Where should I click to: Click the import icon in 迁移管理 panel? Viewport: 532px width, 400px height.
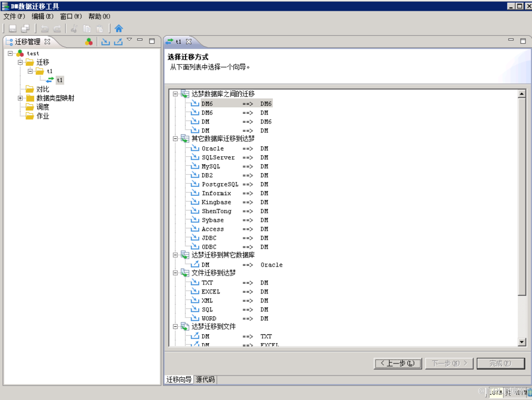105,42
